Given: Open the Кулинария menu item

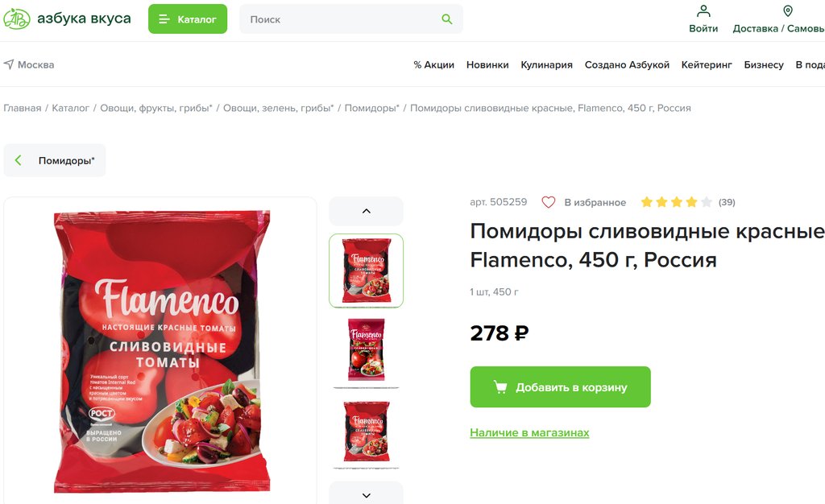Looking at the screenshot, I should tap(547, 64).
